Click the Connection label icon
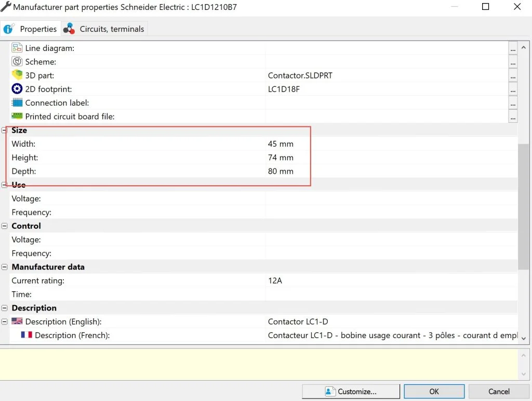 coord(17,103)
